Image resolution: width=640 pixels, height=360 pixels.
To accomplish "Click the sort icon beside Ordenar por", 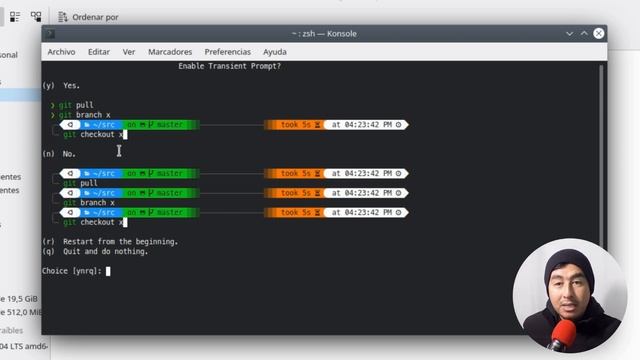I will 62,17.
